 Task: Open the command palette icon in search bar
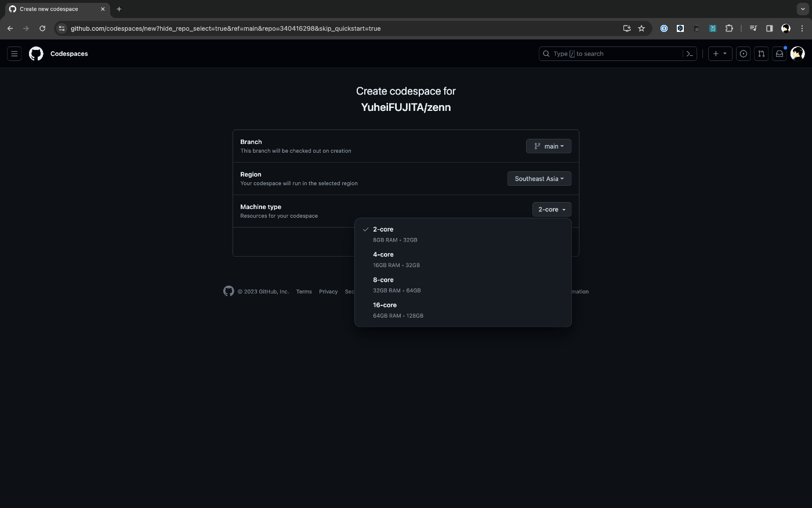click(x=690, y=53)
